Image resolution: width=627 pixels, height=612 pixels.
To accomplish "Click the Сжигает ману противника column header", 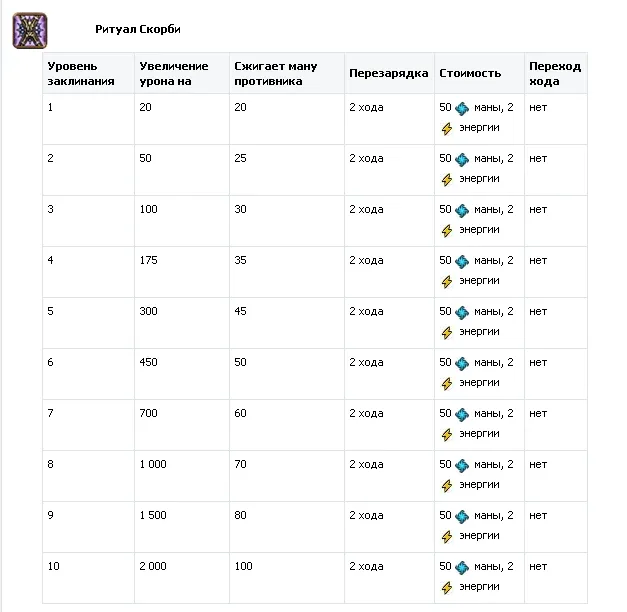I will coord(275,73).
